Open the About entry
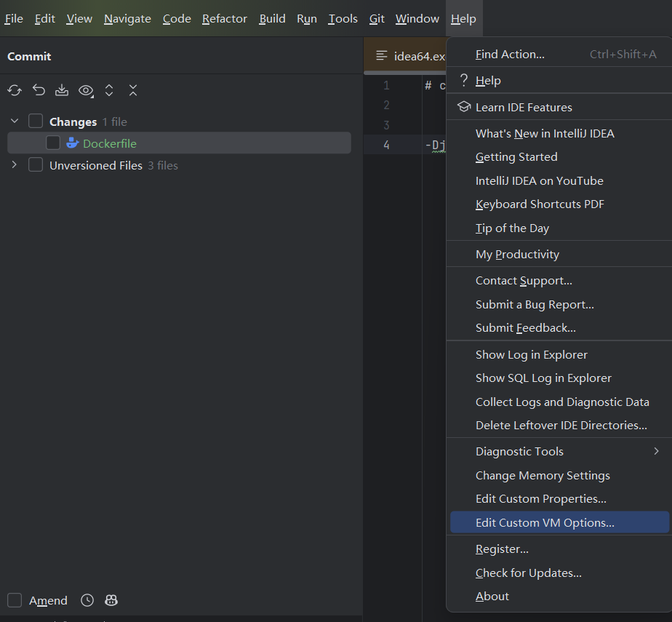 tap(559, 597)
